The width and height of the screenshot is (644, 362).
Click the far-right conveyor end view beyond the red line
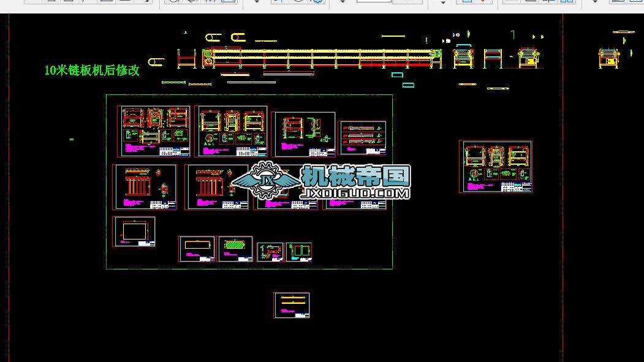pyautogui.click(x=608, y=58)
